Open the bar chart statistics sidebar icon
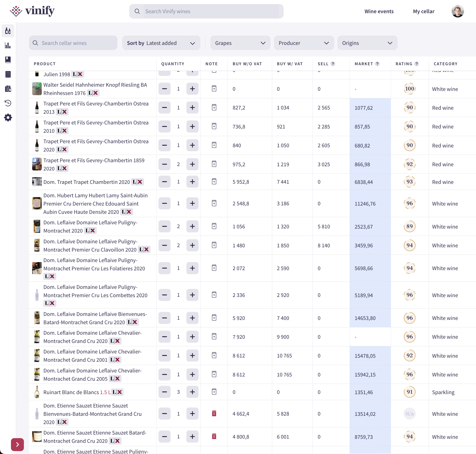 tap(8, 45)
